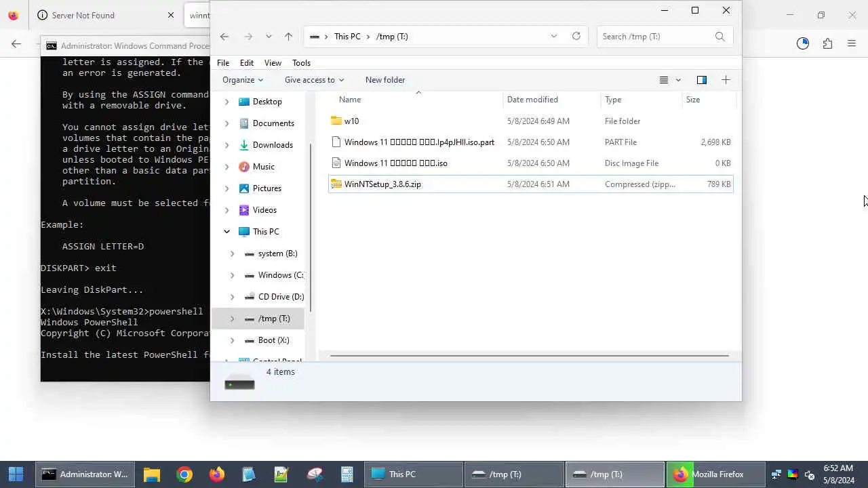The width and height of the screenshot is (868, 488).
Task: Refresh the /tmp (T:) folder view
Action: tap(576, 36)
